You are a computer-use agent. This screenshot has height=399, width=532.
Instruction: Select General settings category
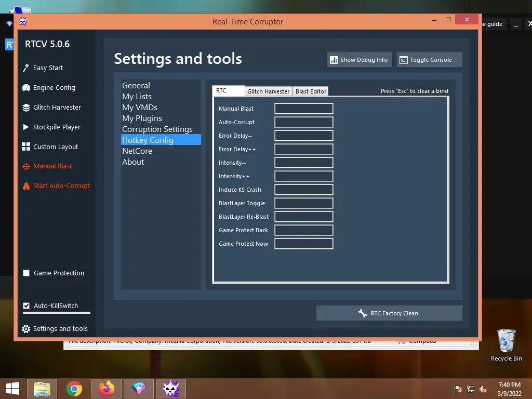tap(161, 86)
